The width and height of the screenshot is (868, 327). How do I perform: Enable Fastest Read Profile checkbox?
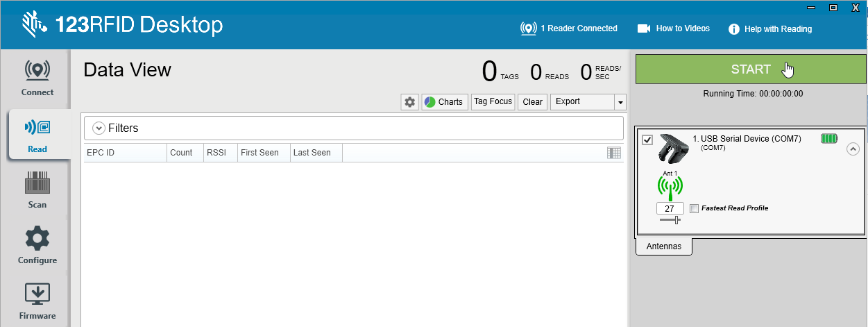coord(695,208)
